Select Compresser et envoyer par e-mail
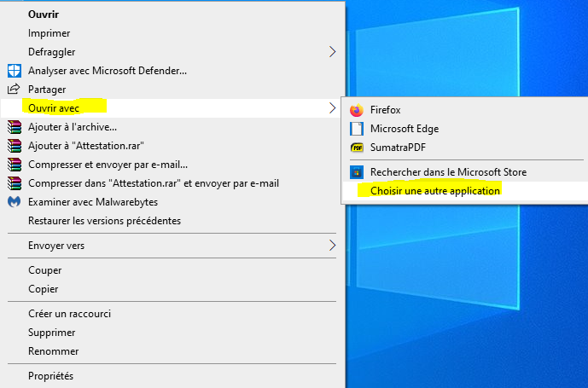Image resolution: width=588 pixels, height=388 pixels. click(108, 165)
